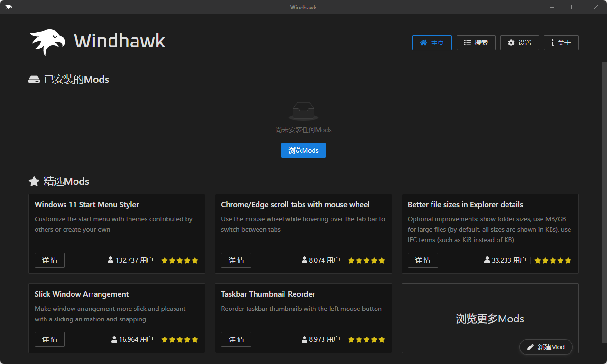Click the vertical scrollbar thumb
Screen dimensions: 607x364
604,201
